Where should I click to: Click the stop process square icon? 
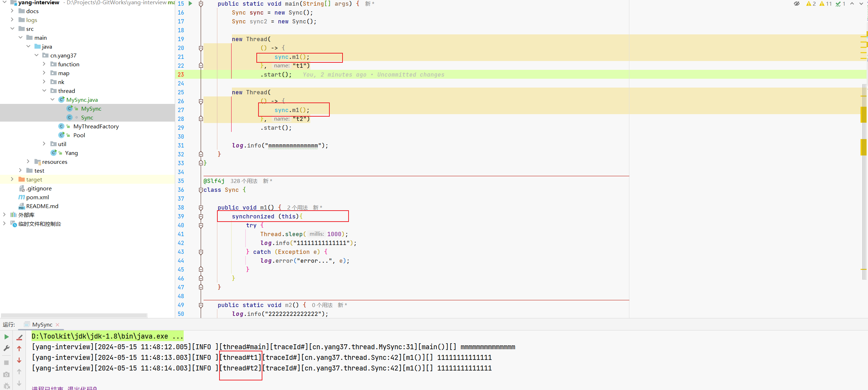point(6,363)
